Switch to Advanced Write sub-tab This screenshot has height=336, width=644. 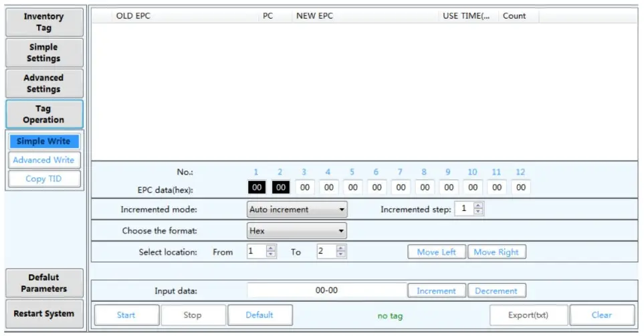click(x=44, y=160)
